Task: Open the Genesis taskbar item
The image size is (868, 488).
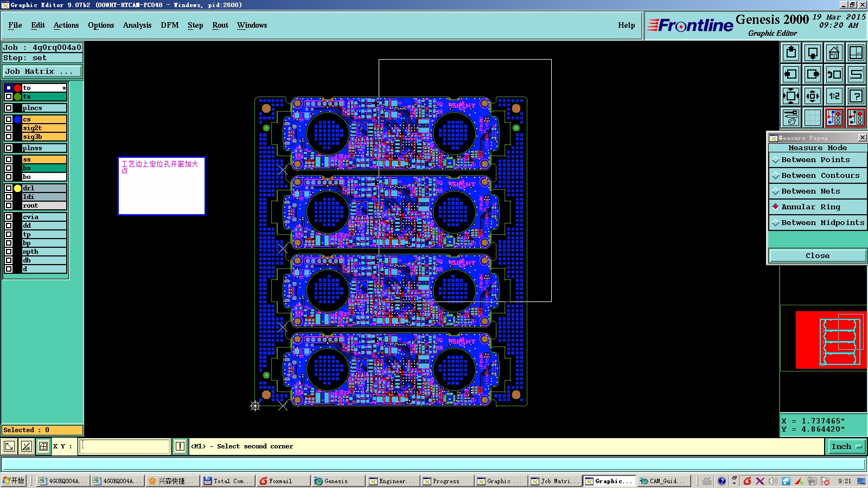Action: pyautogui.click(x=337, y=481)
